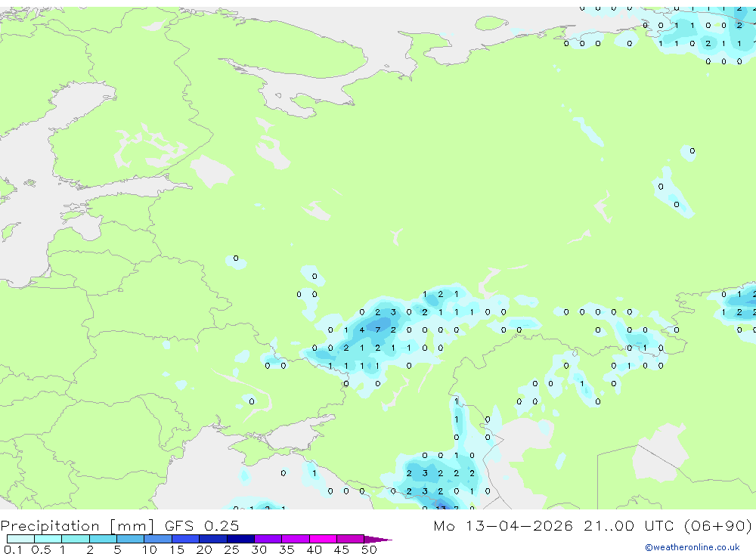Click the legend label "0.5"
This screenshot has height=554, width=756.
(x=41, y=549)
